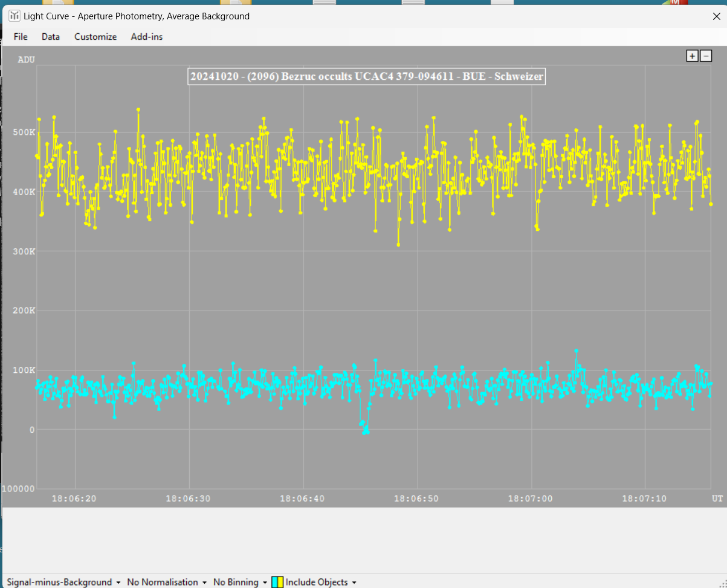Click the 18:07:00 time label

pos(530,499)
